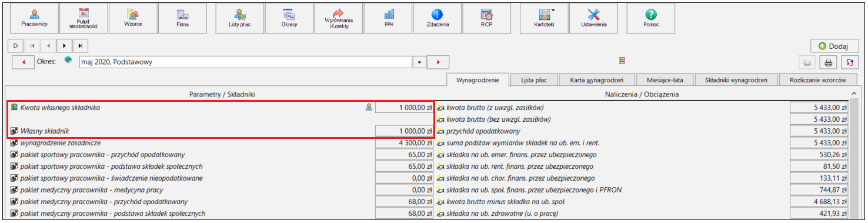Select the Kwota własnego składnika row
This screenshot has height=223, width=868.
pyautogui.click(x=221, y=107)
